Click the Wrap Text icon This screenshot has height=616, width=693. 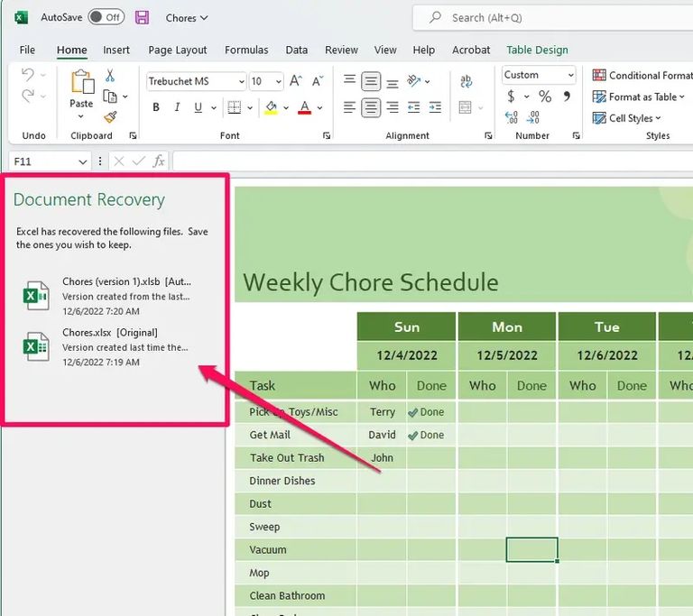[x=466, y=81]
